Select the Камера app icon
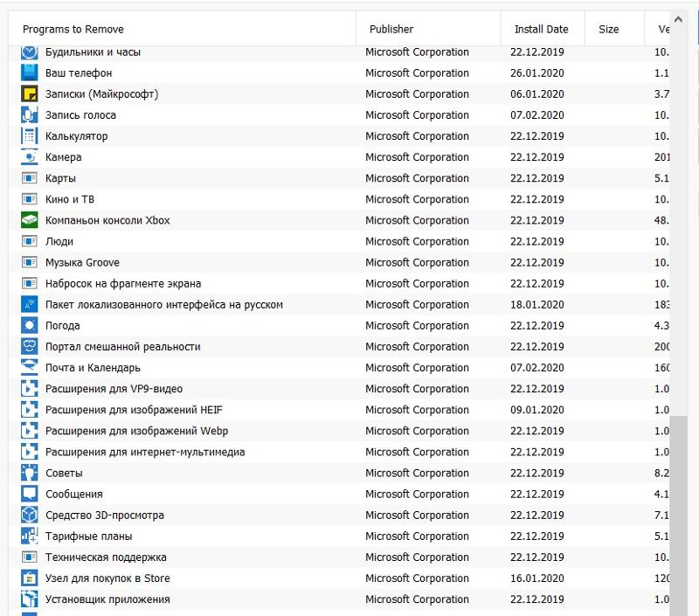This screenshot has width=699, height=616. 29,157
